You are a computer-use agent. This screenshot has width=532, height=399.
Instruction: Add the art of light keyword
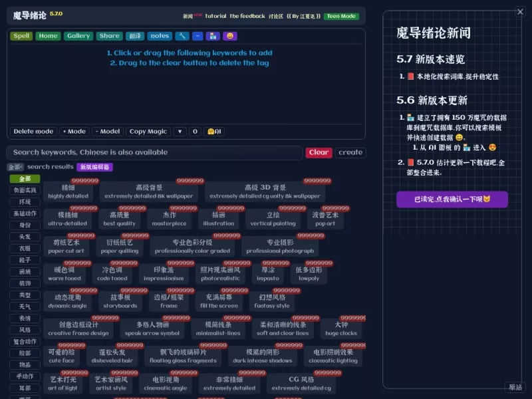click(x=63, y=384)
